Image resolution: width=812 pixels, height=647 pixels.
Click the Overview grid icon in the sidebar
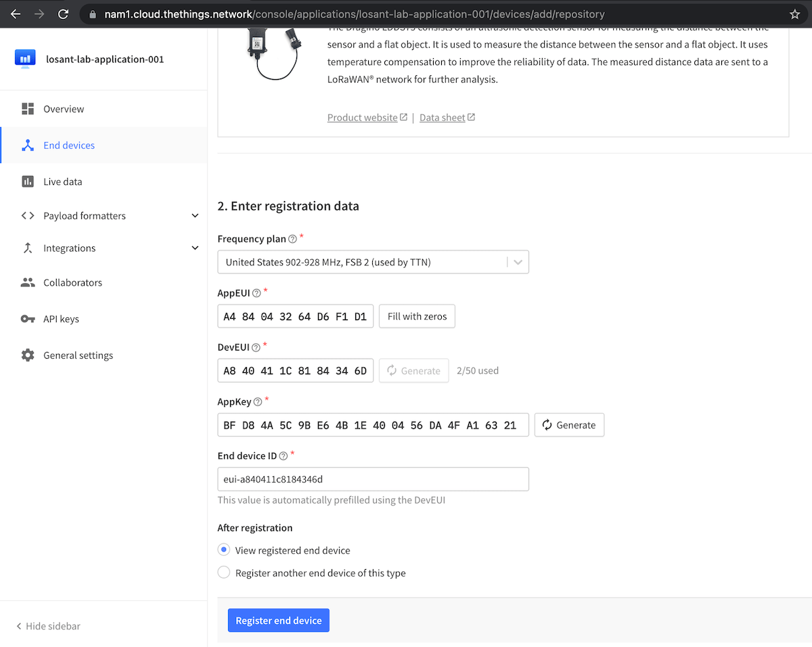click(28, 109)
